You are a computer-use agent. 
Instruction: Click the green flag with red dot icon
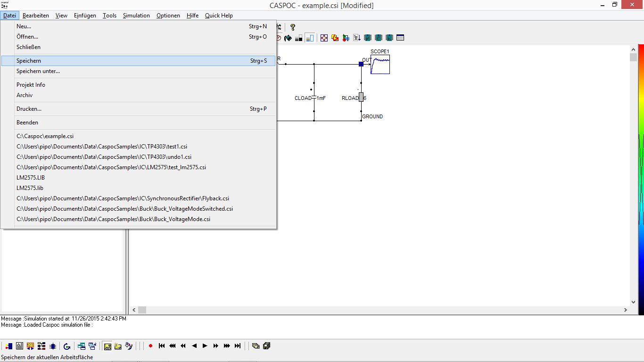[x=346, y=38]
